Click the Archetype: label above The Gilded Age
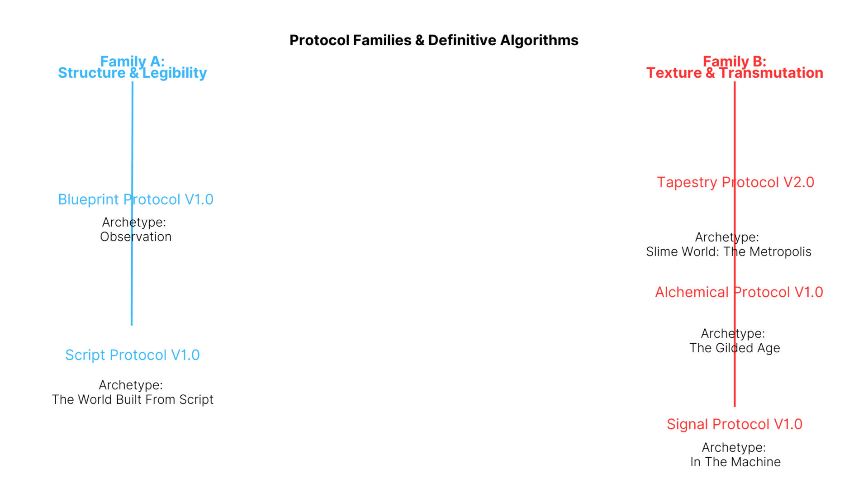Viewport: 868px width, 488px height. pyautogui.click(x=733, y=334)
